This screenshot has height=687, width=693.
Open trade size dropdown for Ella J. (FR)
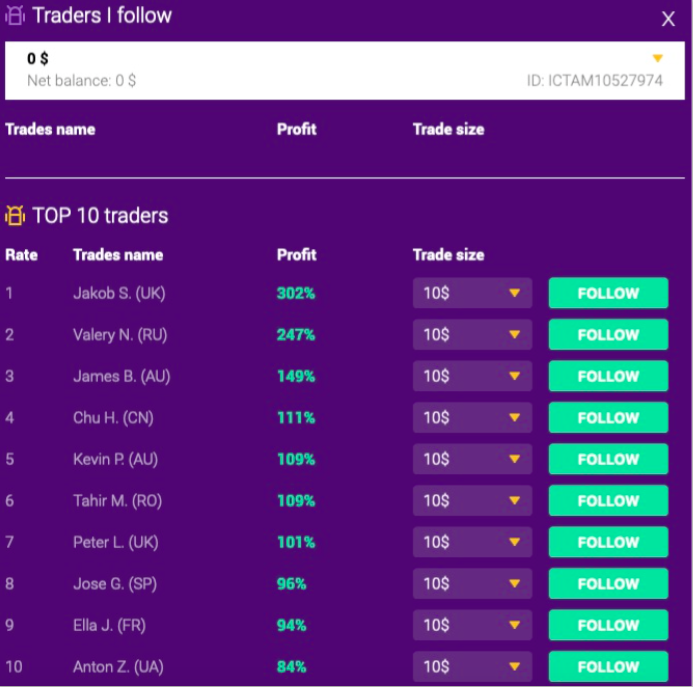coord(472,625)
